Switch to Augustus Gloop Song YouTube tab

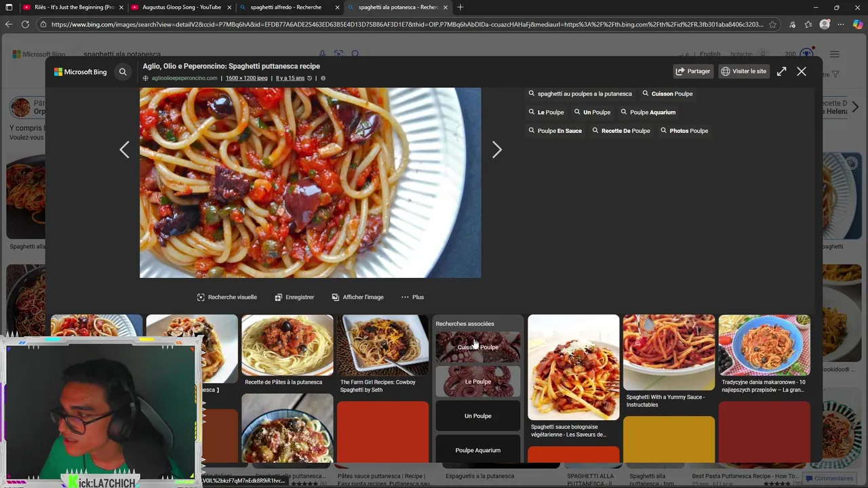[181, 7]
